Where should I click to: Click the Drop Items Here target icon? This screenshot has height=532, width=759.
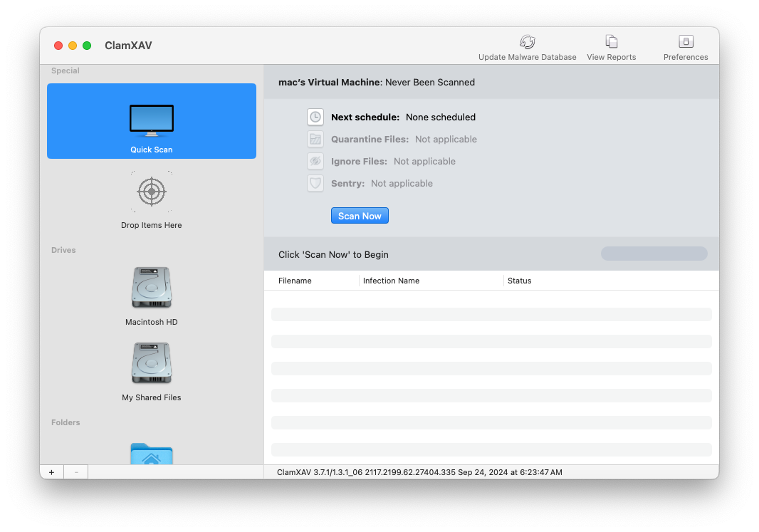coord(152,192)
